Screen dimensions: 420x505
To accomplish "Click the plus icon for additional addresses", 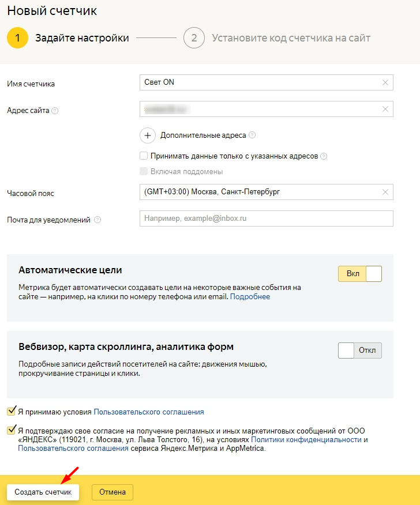I will [x=148, y=135].
